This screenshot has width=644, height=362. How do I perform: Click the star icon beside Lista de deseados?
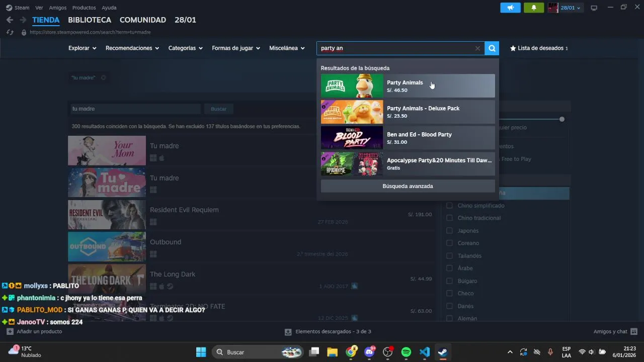tap(513, 48)
